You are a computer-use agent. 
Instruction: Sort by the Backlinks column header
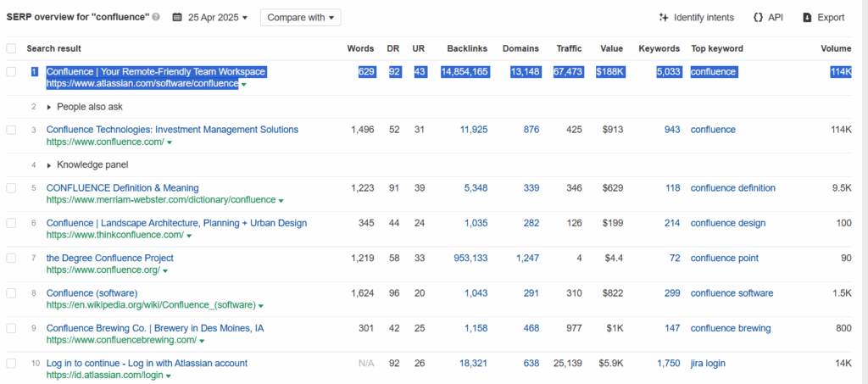tap(467, 48)
